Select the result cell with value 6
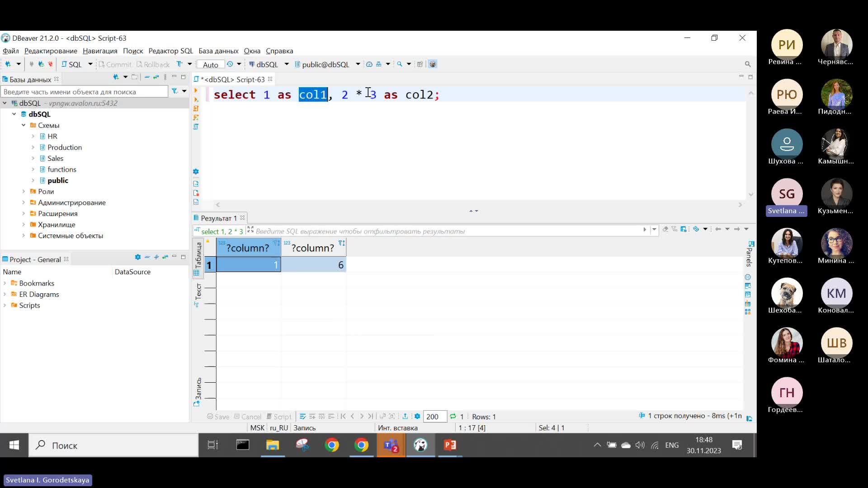This screenshot has height=488, width=868. (x=314, y=265)
